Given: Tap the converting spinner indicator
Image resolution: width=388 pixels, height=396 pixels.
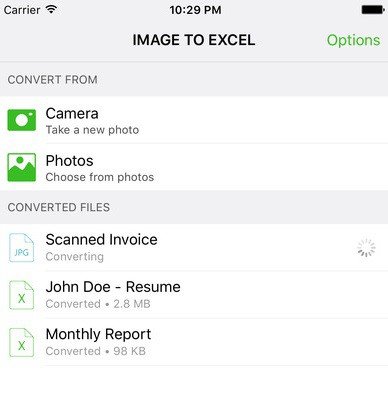Looking at the screenshot, I should pos(366,248).
